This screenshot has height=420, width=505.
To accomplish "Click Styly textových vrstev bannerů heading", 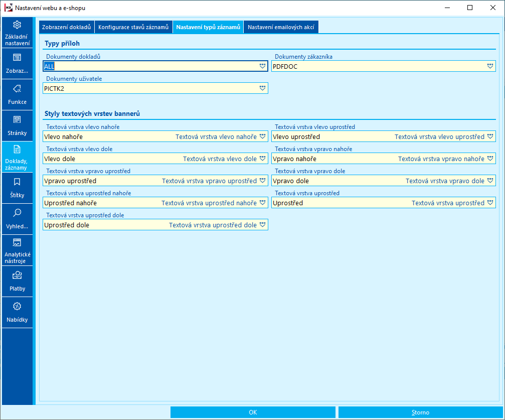I will pyautogui.click(x=92, y=113).
